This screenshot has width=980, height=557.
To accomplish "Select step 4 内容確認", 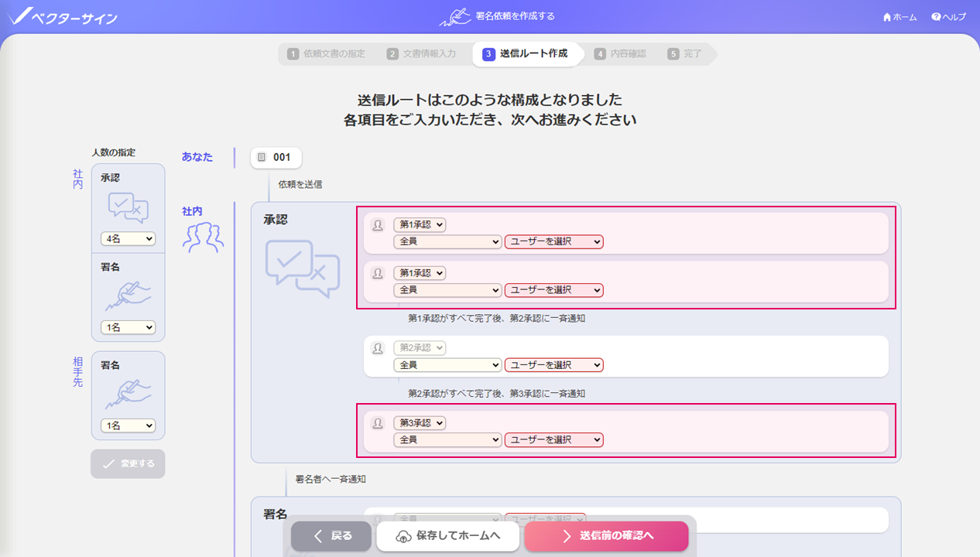I will tap(620, 54).
